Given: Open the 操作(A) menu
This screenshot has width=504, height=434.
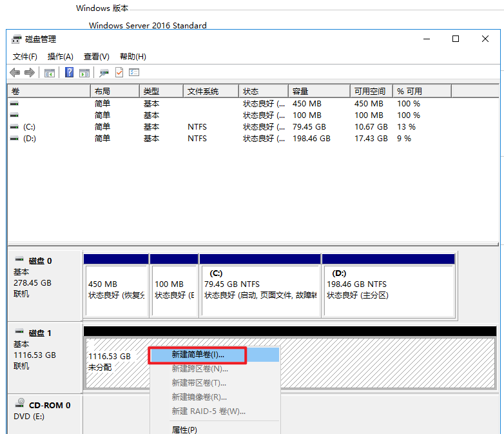Looking at the screenshot, I should (60, 57).
